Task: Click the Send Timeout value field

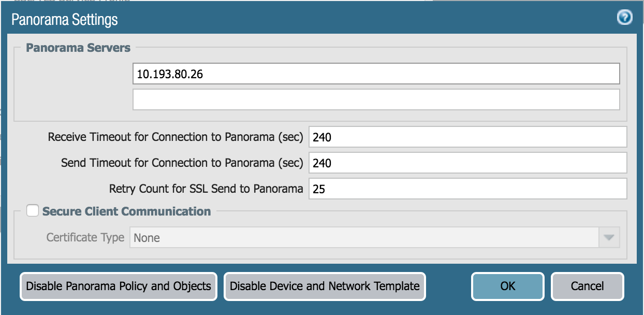Action: (467, 163)
